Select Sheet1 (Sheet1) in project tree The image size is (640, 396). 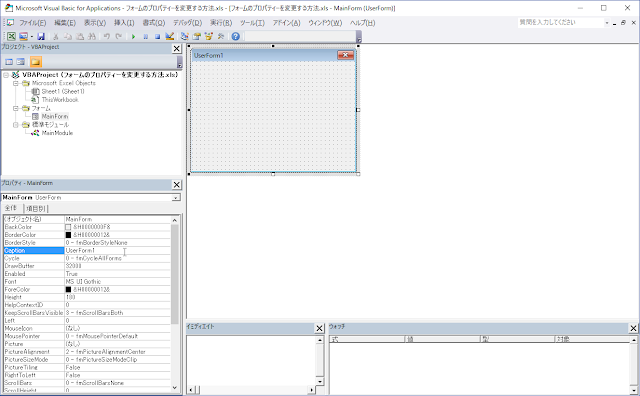(62, 91)
